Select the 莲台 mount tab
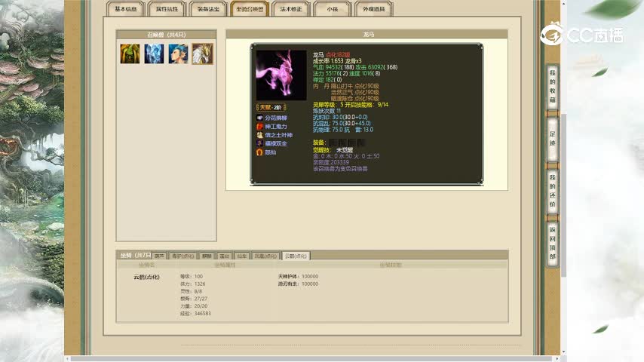The height and width of the screenshot is (362, 644). click(x=224, y=256)
